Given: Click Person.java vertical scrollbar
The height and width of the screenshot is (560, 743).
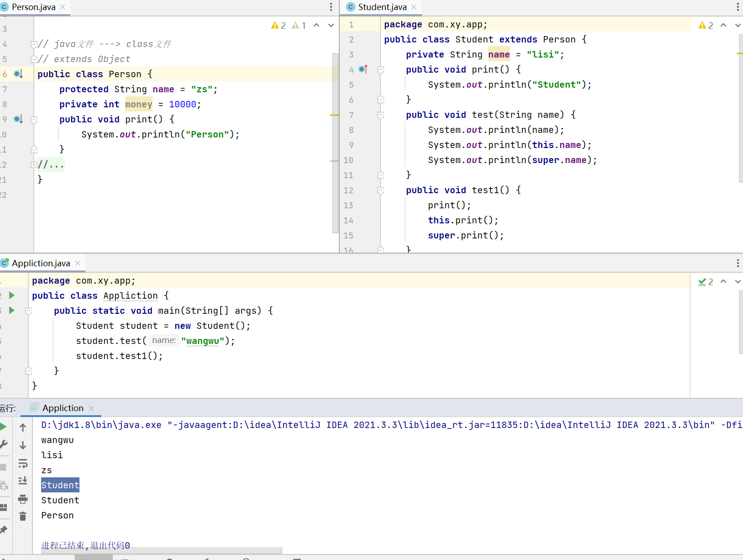Looking at the screenshot, I should click(335, 143).
